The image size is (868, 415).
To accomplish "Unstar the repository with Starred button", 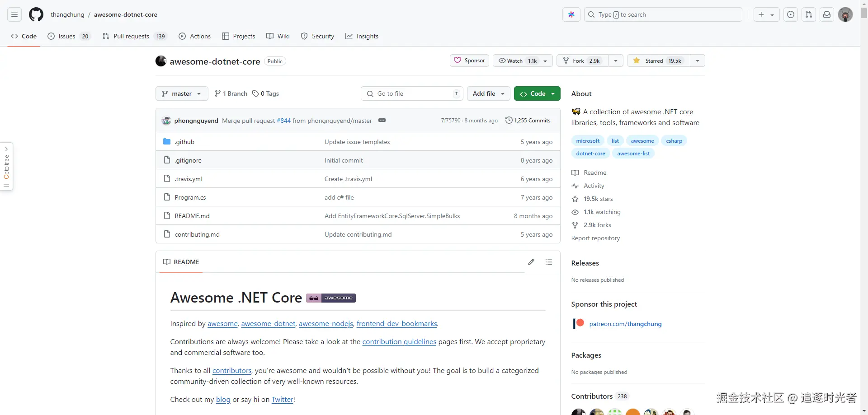I will (x=659, y=61).
